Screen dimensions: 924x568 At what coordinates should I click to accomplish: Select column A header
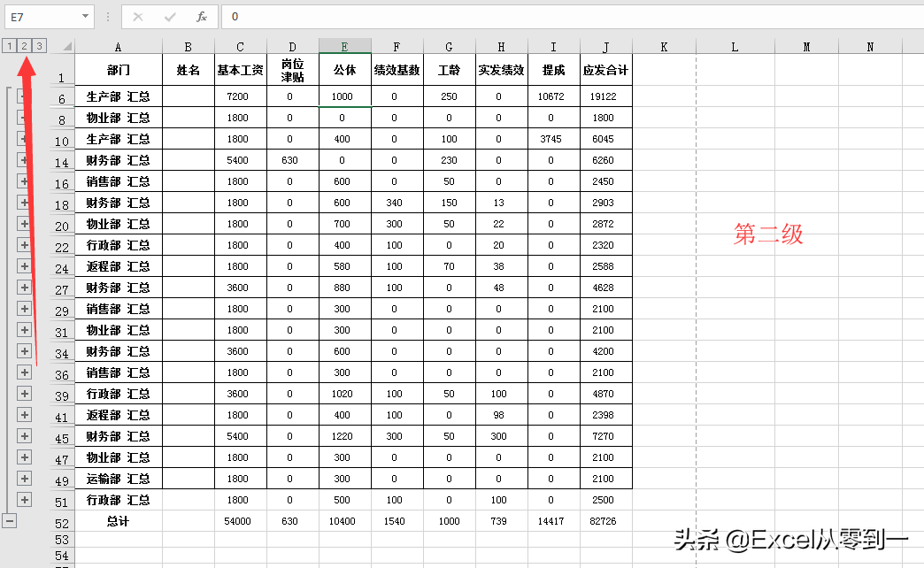tap(119, 47)
